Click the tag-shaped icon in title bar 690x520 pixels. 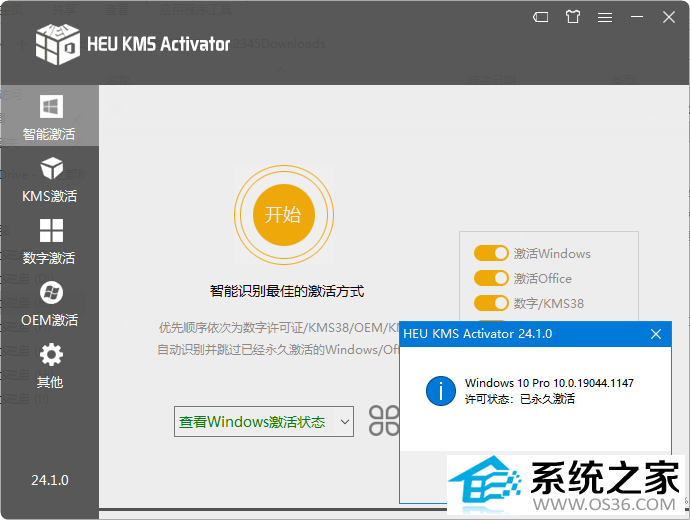(x=540, y=17)
